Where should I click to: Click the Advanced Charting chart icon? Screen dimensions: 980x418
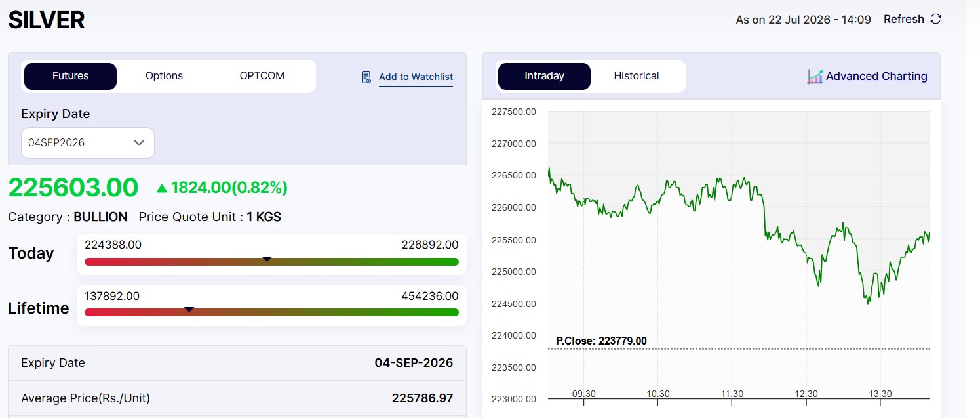pos(815,76)
